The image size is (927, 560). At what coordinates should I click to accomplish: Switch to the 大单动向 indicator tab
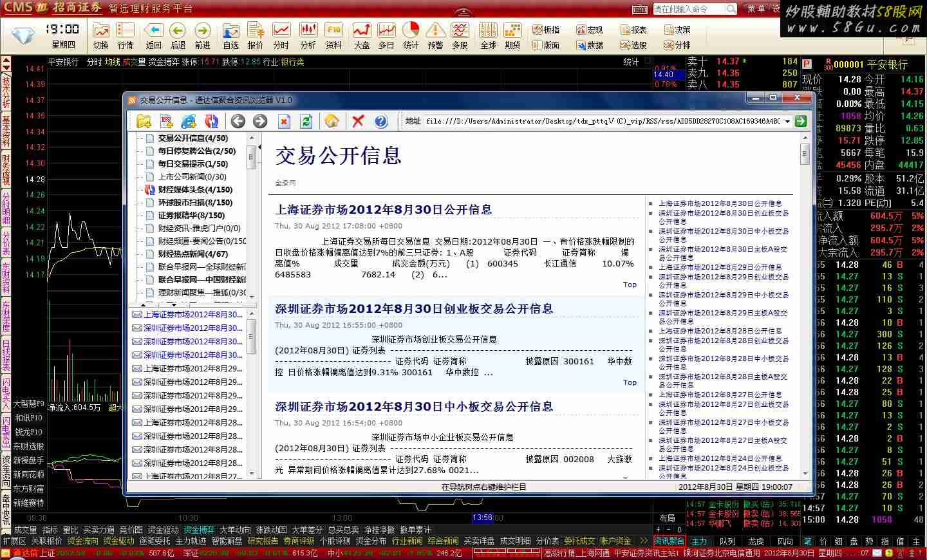point(235,530)
